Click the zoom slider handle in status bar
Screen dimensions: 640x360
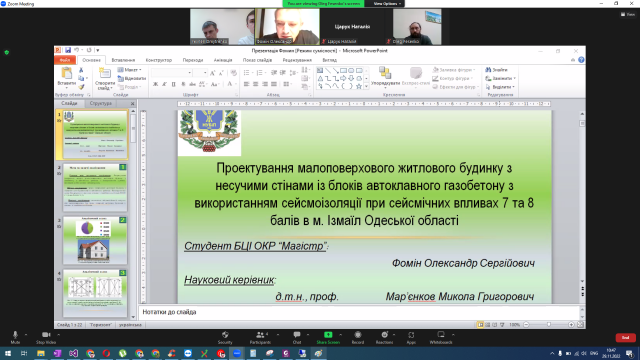[549, 324]
